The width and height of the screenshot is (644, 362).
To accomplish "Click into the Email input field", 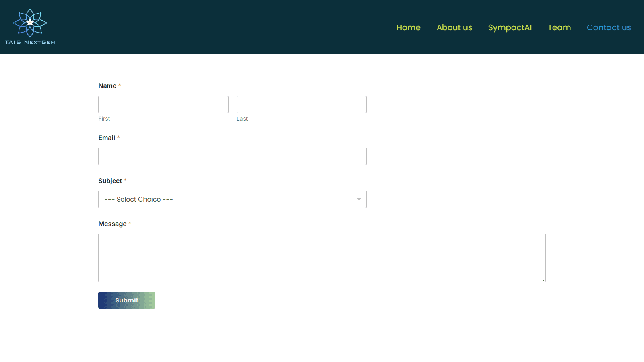I will pyautogui.click(x=232, y=156).
